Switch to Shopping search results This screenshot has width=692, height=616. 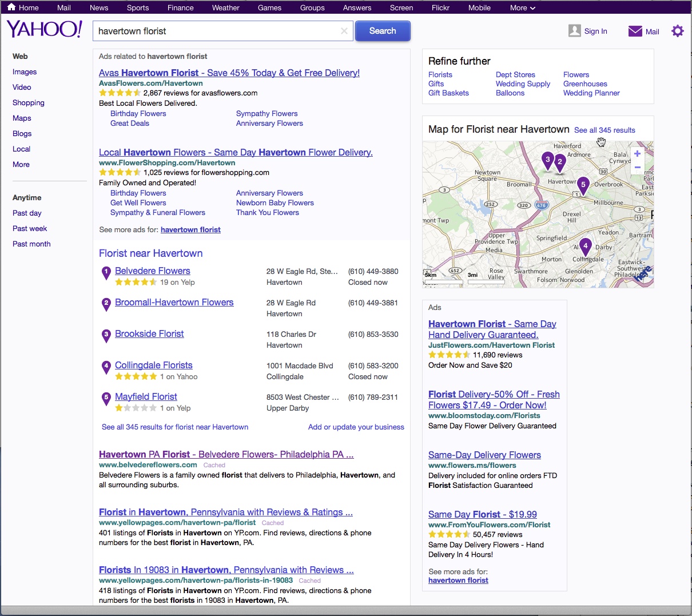pos(29,102)
